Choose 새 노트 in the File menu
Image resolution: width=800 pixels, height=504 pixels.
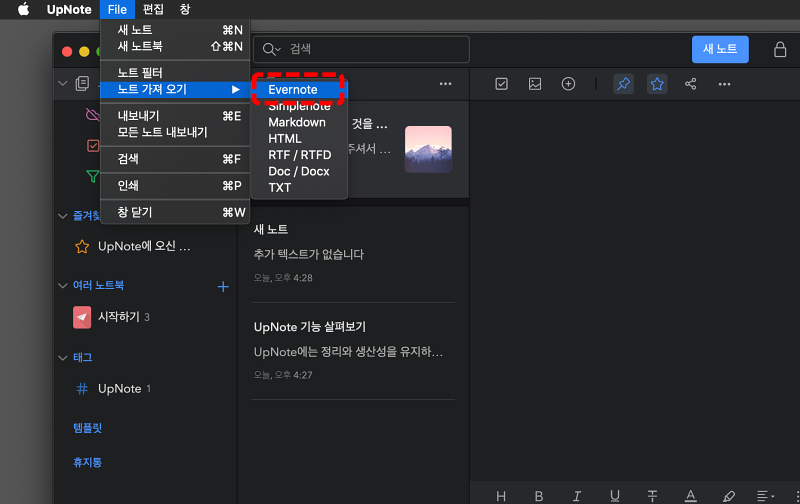(175, 30)
